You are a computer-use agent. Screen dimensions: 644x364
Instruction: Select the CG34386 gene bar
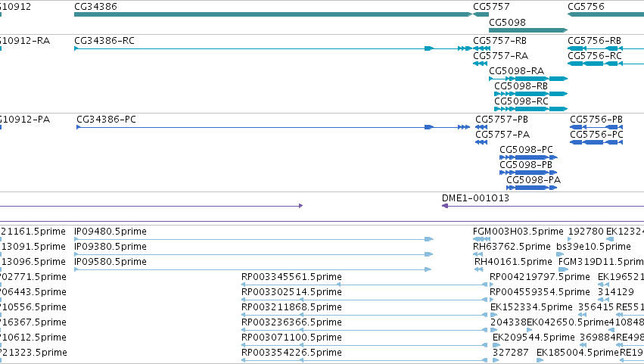pos(273,14)
